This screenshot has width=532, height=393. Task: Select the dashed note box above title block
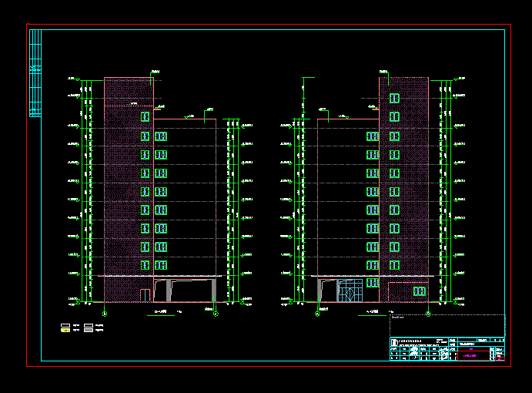coord(447,324)
